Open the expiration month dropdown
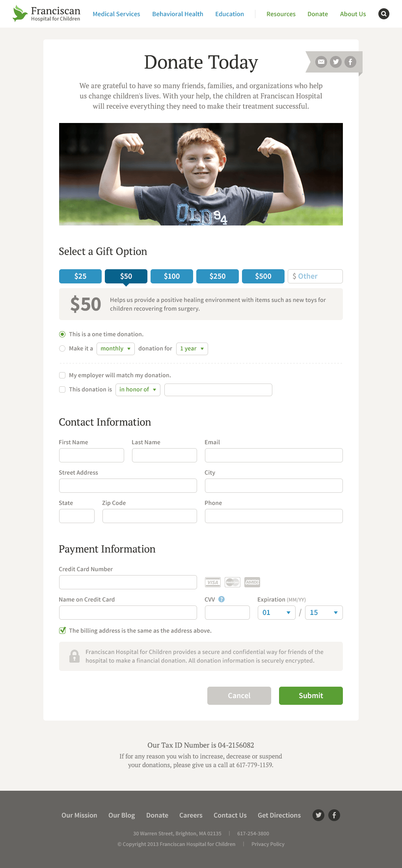This screenshot has width=402, height=868. (x=276, y=613)
